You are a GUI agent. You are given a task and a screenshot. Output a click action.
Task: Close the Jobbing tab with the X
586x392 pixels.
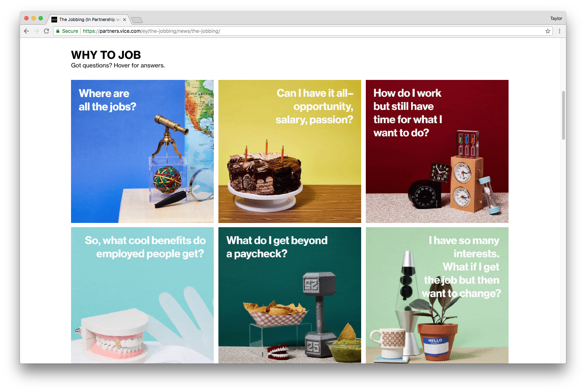click(125, 20)
